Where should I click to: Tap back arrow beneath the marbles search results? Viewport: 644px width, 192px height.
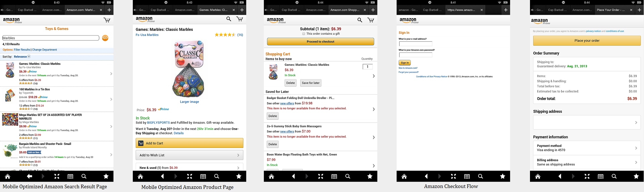pyautogui.click(x=30, y=176)
